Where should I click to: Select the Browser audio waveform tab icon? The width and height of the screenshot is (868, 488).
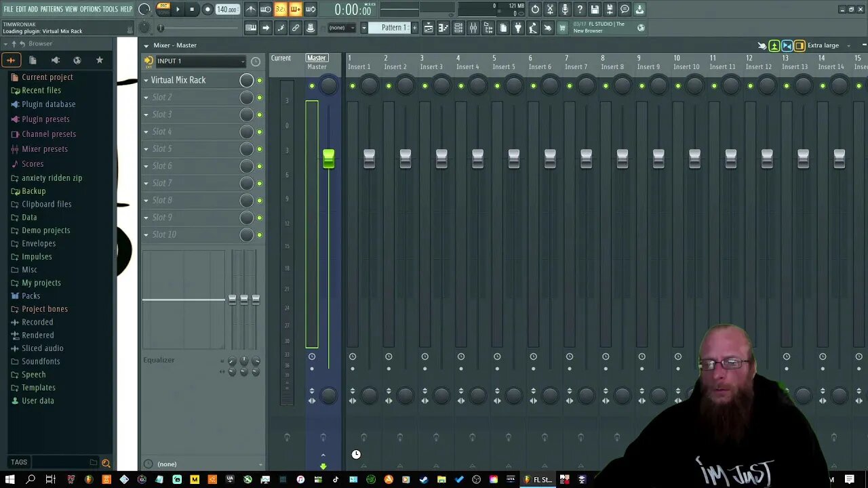11,60
